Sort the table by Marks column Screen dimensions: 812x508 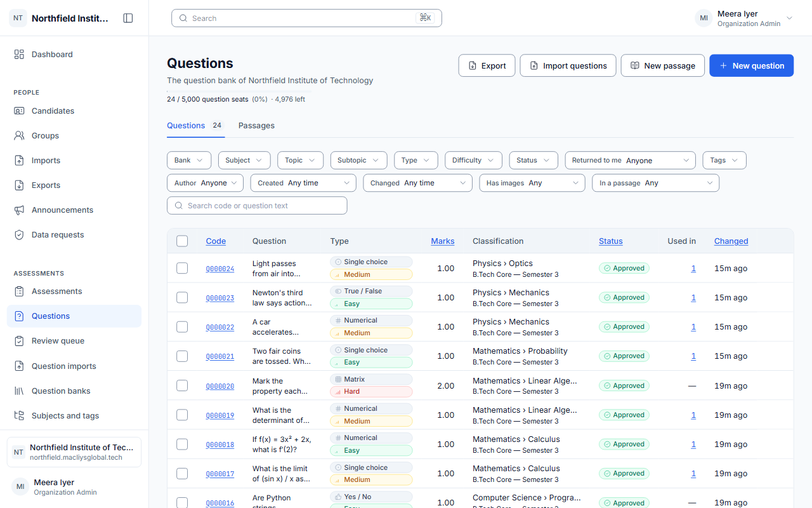pos(443,241)
